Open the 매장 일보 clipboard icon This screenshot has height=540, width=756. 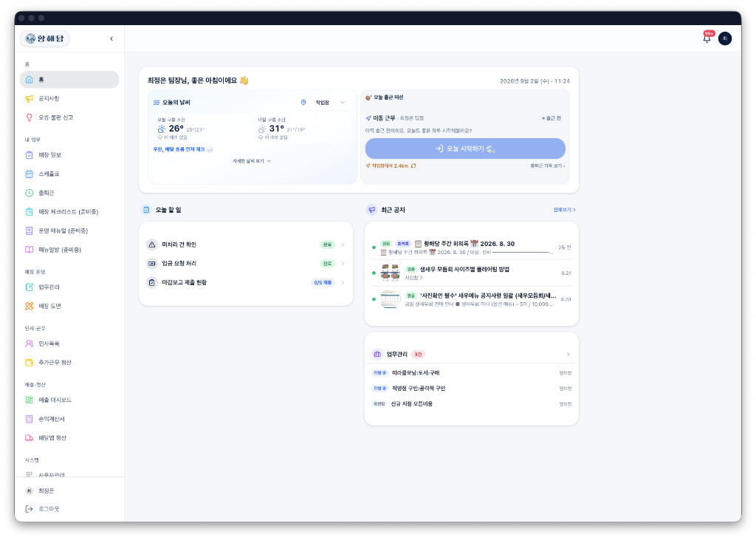click(x=30, y=155)
